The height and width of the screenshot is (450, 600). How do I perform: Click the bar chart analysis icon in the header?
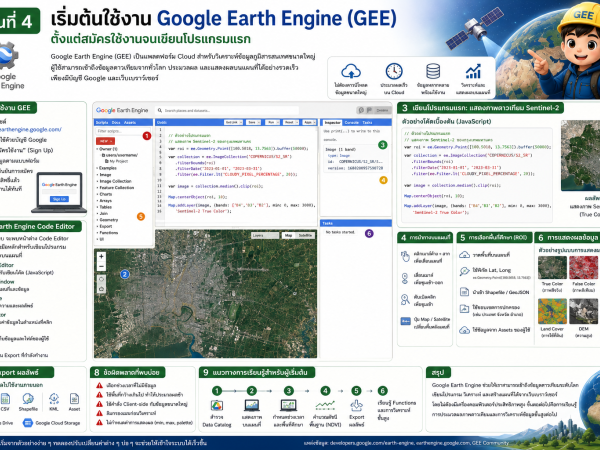[x=473, y=72]
